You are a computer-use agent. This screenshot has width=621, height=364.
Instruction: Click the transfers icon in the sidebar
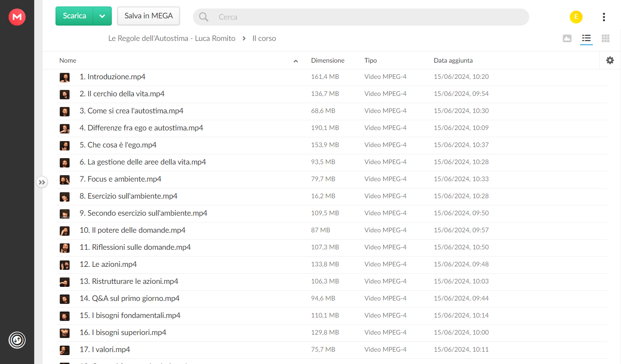(x=17, y=340)
